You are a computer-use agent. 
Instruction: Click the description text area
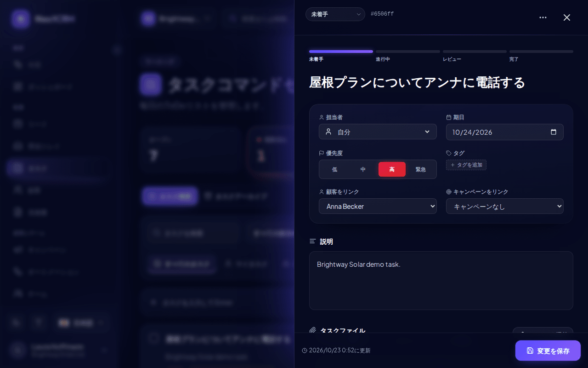[x=441, y=281]
